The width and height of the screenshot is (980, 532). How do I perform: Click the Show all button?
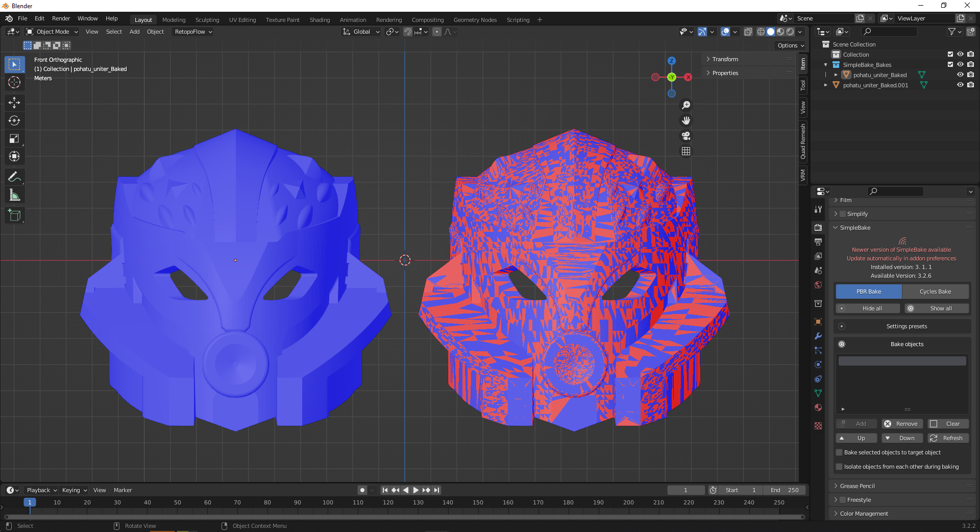tap(936, 308)
